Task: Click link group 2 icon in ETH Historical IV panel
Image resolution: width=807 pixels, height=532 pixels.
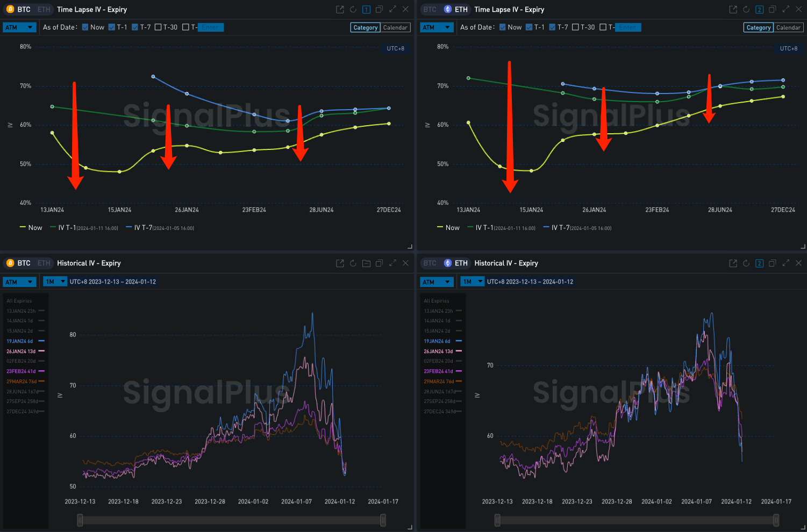Action: click(x=759, y=263)
